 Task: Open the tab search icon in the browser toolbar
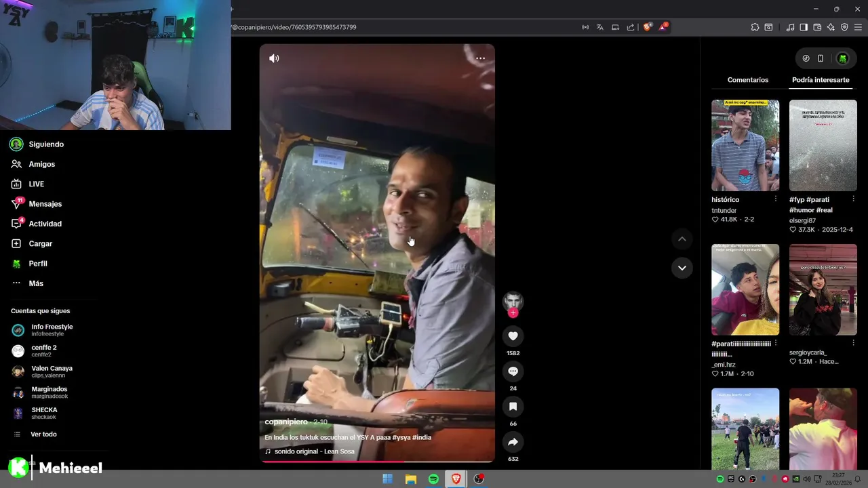(768, 27)
